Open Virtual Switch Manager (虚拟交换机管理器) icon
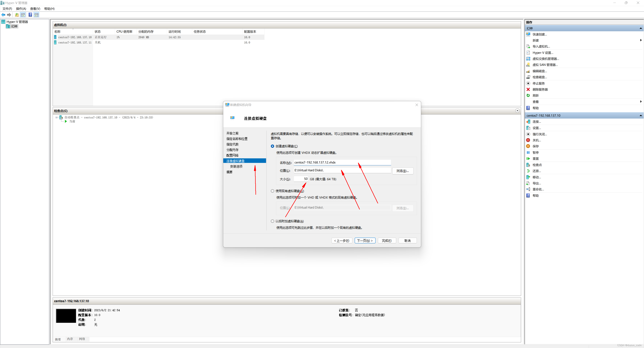The image size is (644, 348). (528, 59)
